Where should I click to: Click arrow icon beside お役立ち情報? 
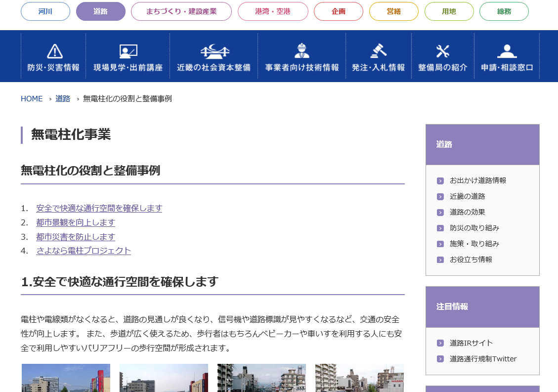[440, 260]
